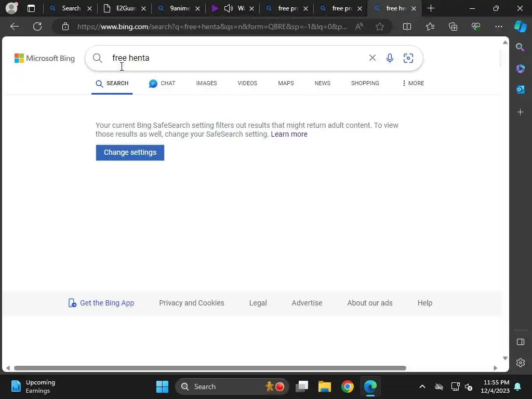Switch to the 9anime browser tab
Viewport: 532px width, 399px height.
click(179, 8)
